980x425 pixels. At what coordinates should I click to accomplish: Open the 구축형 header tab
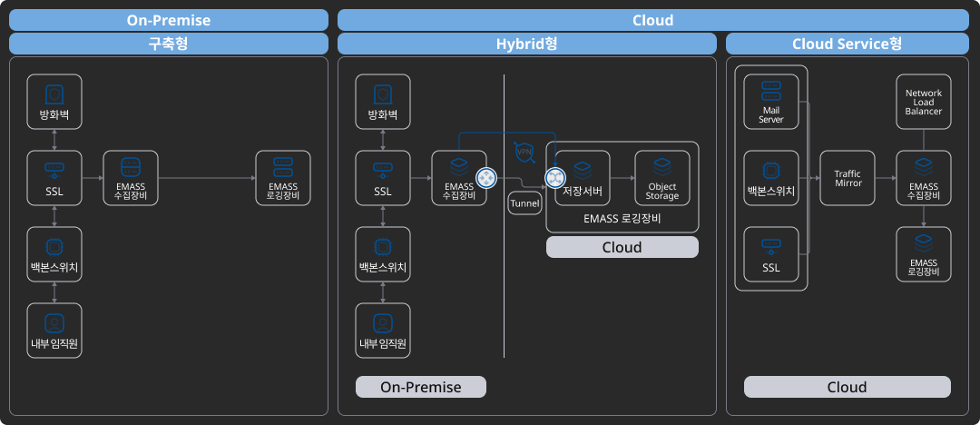(x=168, y=44)
